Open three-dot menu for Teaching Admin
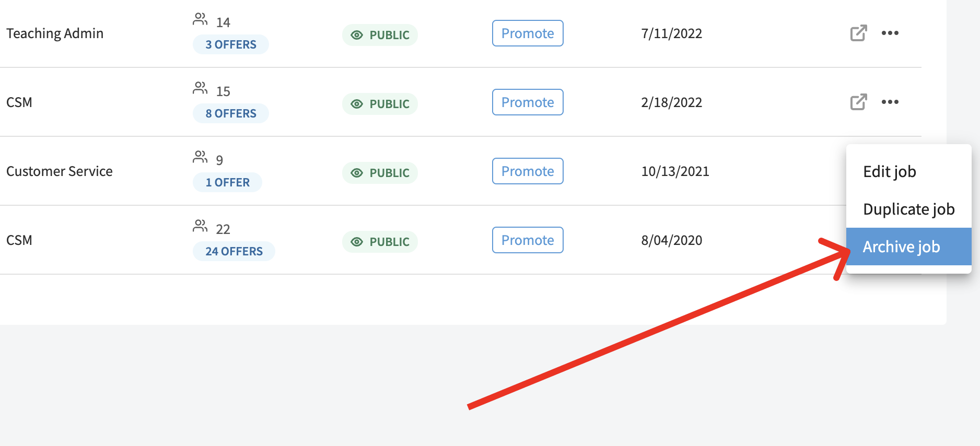 890,33
